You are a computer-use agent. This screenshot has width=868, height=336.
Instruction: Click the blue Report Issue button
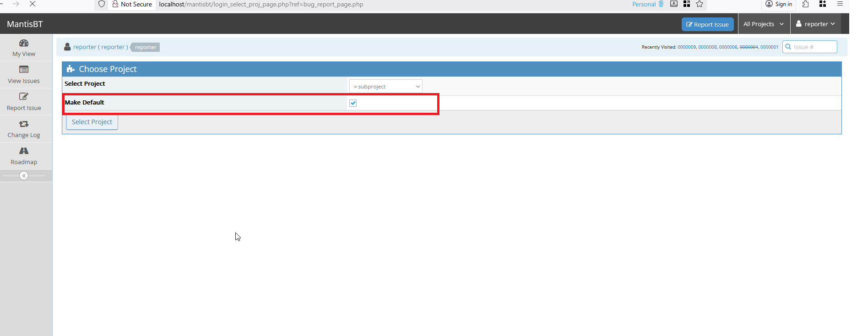(707, 24)
